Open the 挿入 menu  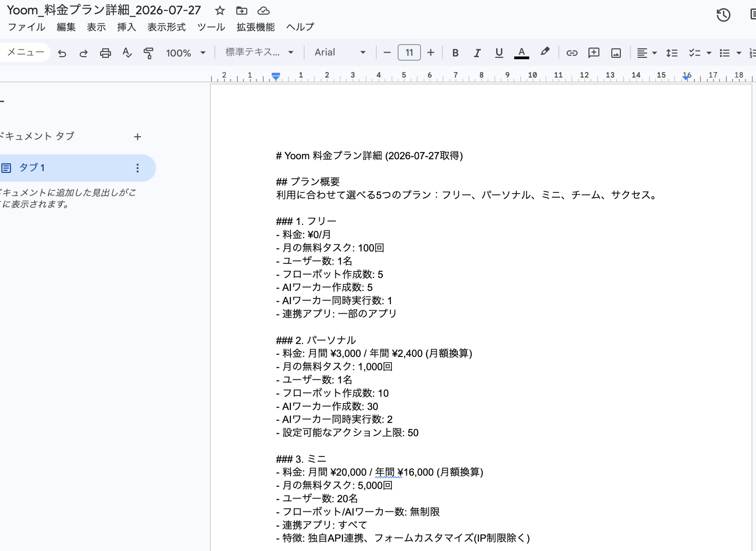[x=127, y=27]
